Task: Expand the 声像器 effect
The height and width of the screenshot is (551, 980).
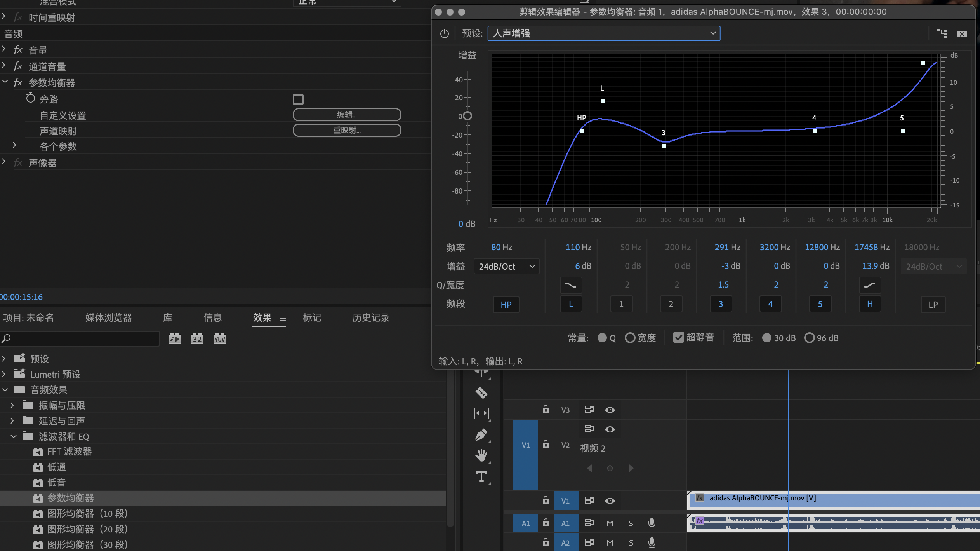Action: (x=4, y=162)
